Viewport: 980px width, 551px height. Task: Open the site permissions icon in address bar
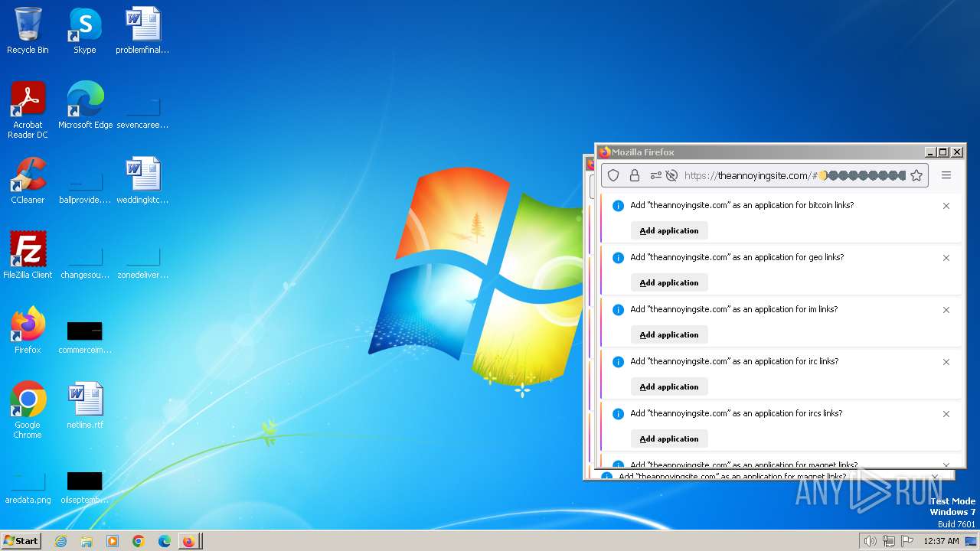[x=656, y=175]
